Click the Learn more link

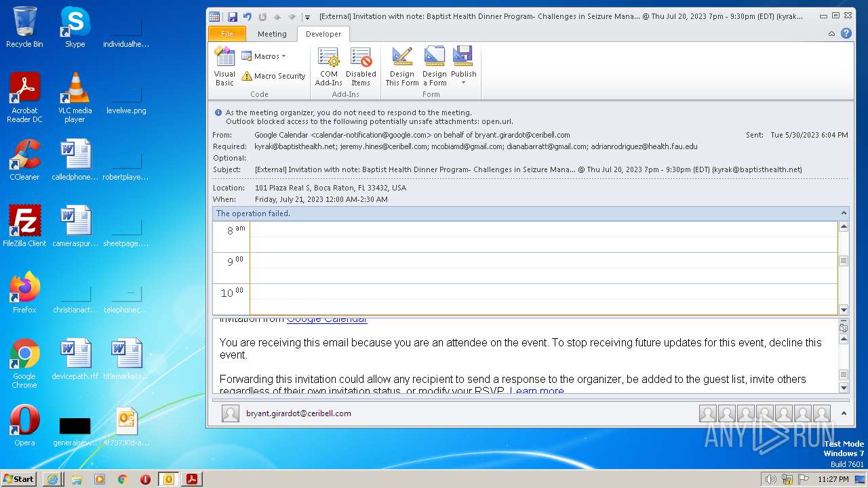coord(536,390)
